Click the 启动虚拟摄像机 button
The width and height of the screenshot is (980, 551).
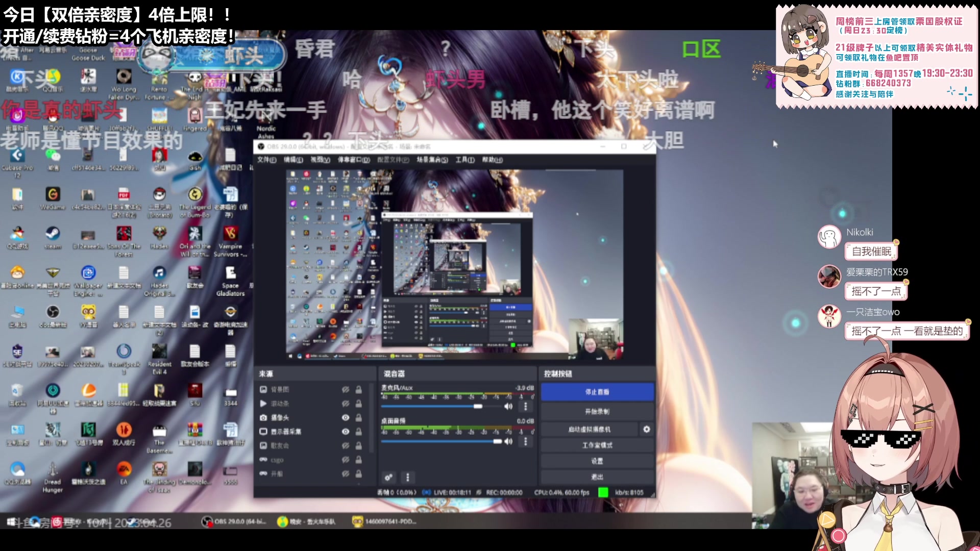tap(590, 429)
